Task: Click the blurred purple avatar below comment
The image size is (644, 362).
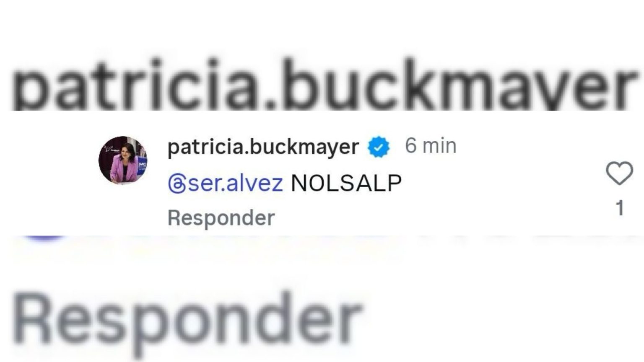Action: click(x=44, y=239)
